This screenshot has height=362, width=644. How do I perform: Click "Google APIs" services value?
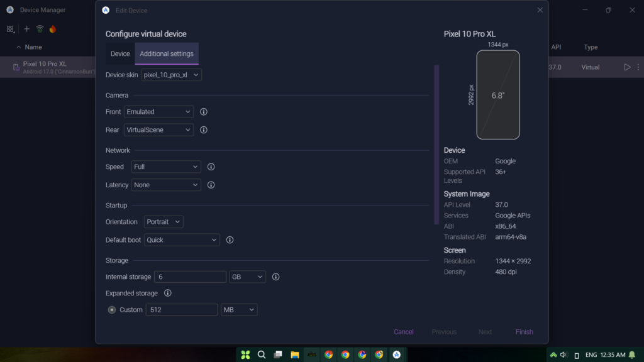pos(513,216)
